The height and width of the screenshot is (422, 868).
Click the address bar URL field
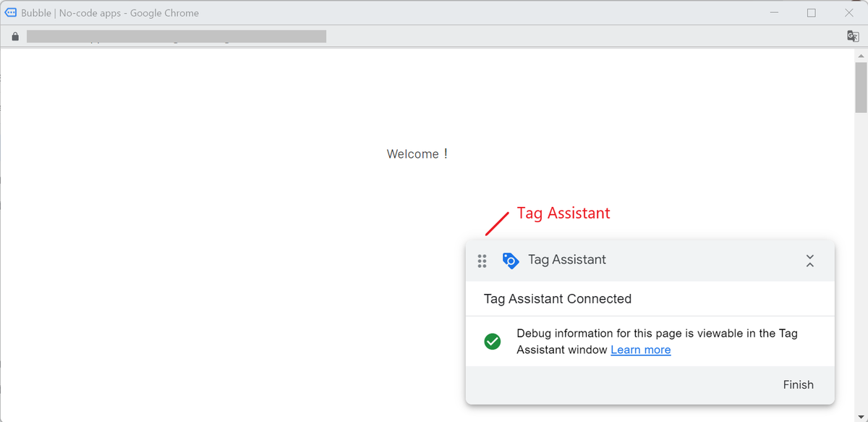(176, 36)
